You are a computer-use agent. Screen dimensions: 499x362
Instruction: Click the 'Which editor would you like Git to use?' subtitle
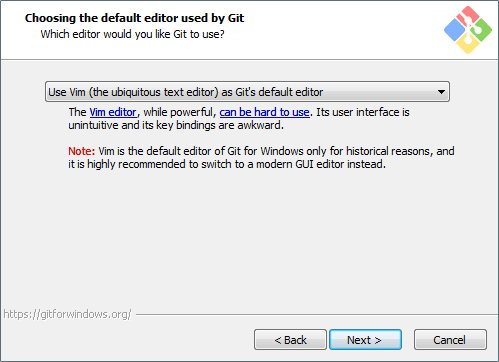(132, 34)
